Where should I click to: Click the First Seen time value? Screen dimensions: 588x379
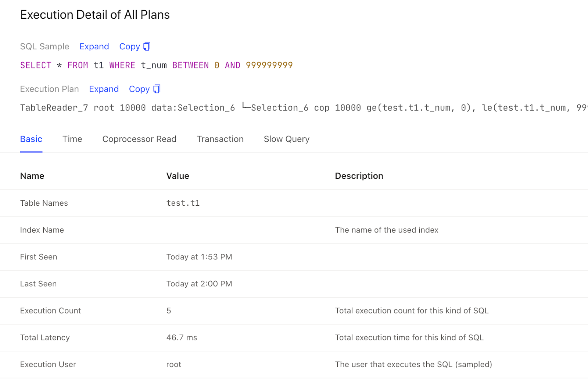199,257
